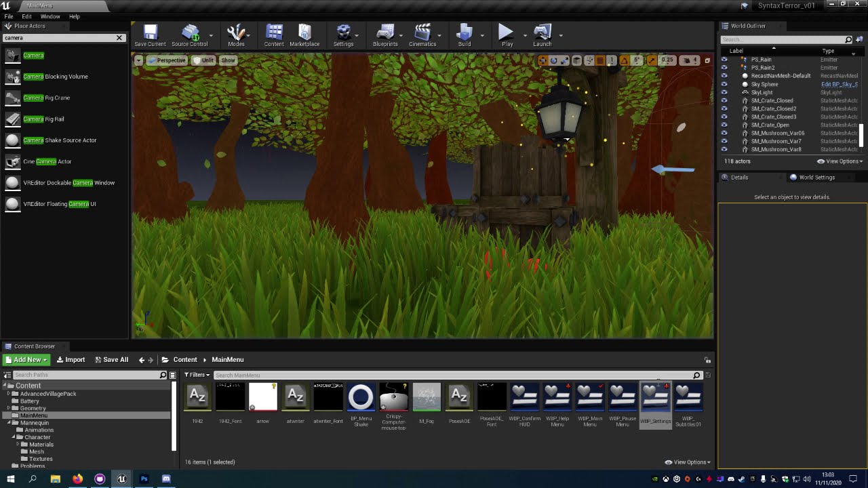This screenshot has height=488, width=868.
Task: Expand the Geometry folder arrow
Action: (9, 408)
